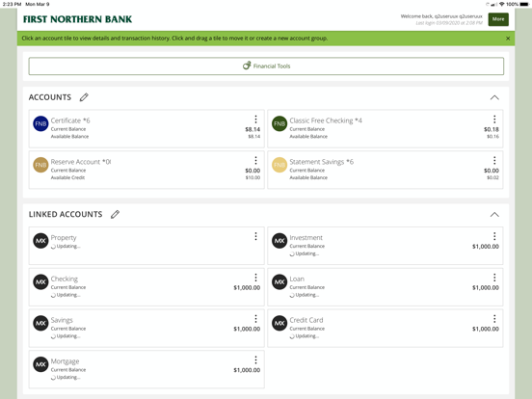Open options menu for Investment linked account

coord(494,236)
